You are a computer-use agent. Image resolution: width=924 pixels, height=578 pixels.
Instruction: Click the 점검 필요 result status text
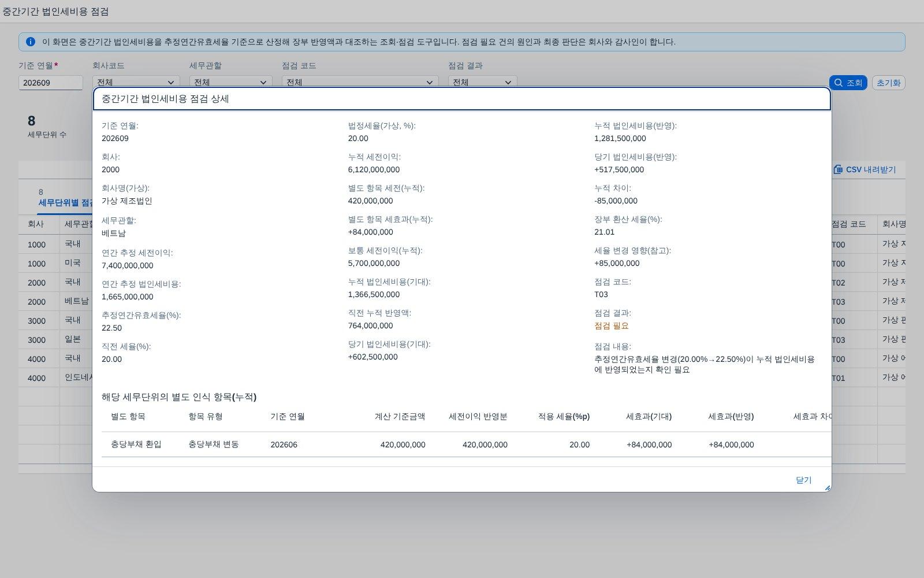click(612, 325)
